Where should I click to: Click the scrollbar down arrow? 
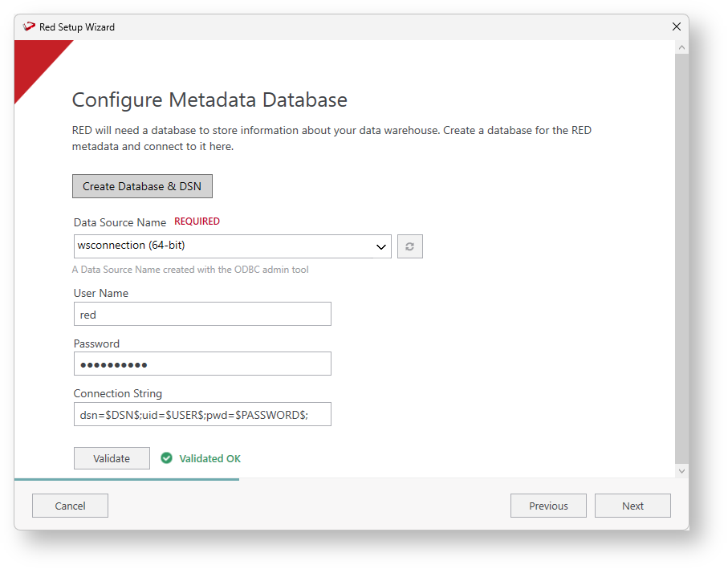[681, 471]
